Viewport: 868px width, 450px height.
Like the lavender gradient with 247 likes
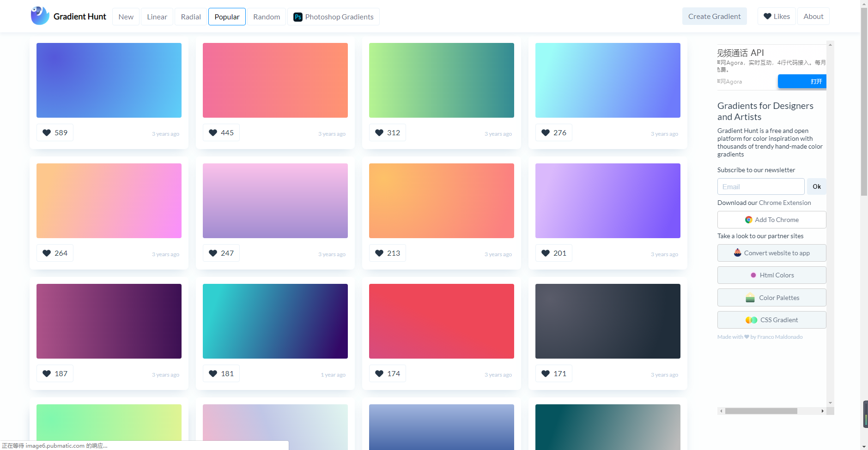pyautogui.click(x=221, y=253)
